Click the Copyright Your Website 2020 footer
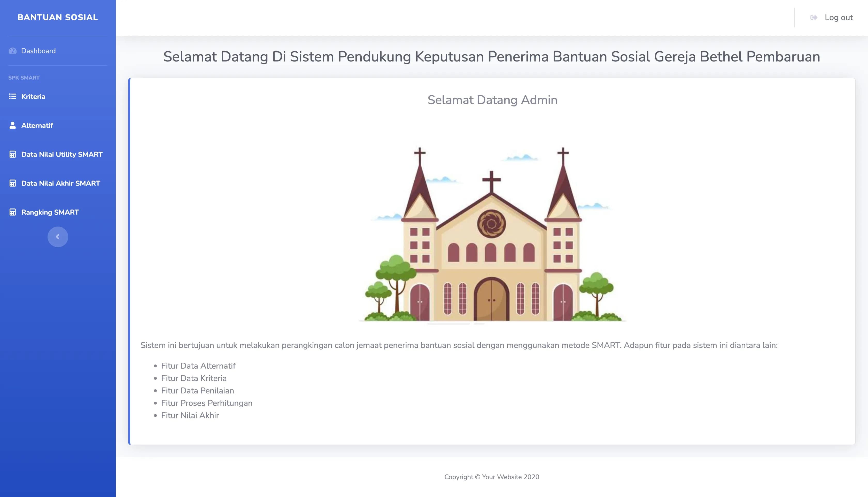The width and height of the screenshot is (868, 497). [x=492, y=477]
